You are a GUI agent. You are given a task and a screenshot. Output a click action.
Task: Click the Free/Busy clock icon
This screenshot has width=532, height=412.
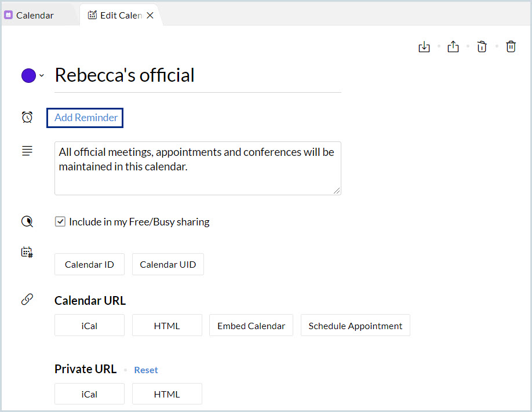pyautogui.click(x=27, y=221)
